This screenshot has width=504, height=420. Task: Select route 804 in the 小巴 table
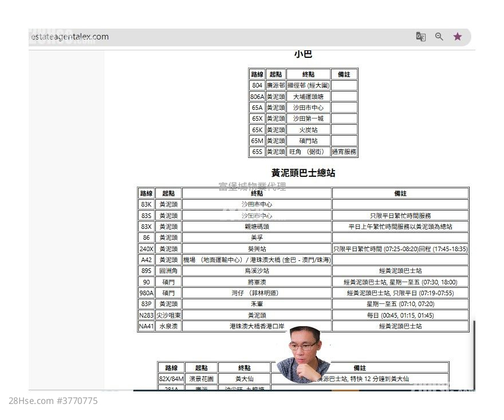pos(256,85)
